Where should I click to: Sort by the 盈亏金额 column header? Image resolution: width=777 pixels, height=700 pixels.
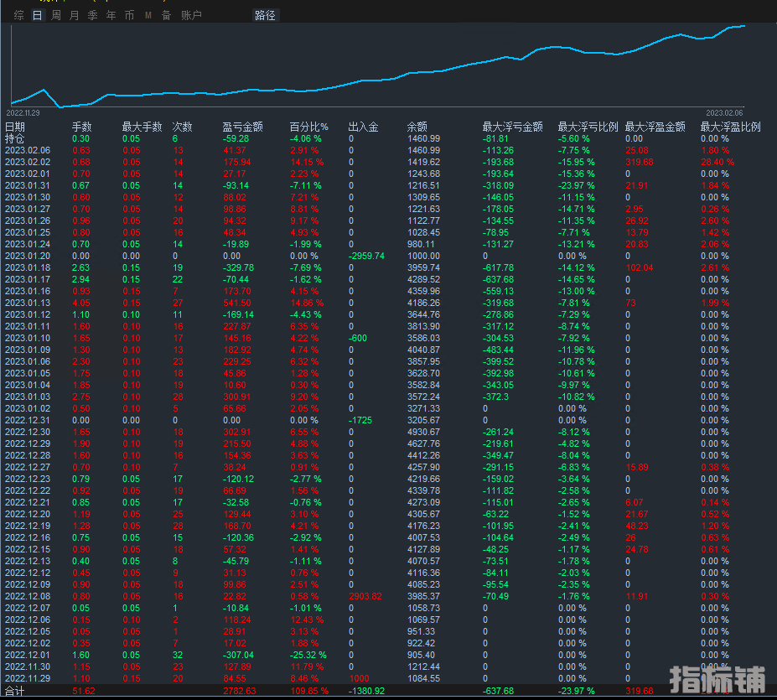point(242,127)
